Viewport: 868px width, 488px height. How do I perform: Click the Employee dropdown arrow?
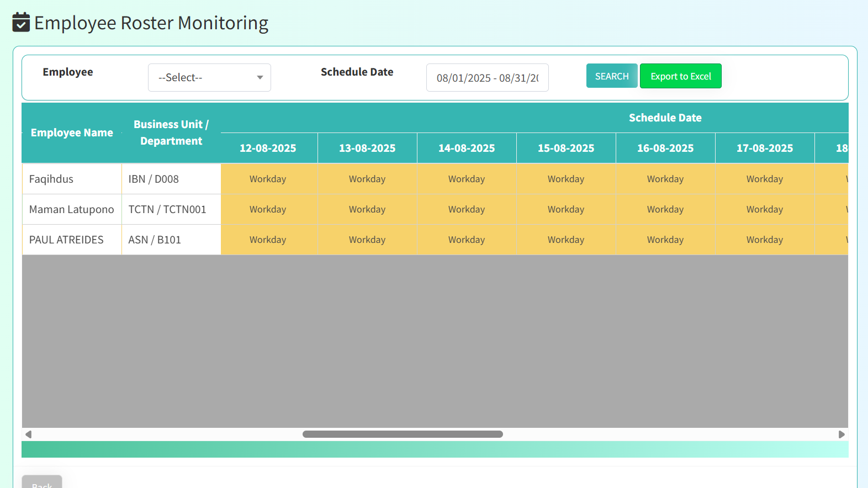(x=260, y=78)
